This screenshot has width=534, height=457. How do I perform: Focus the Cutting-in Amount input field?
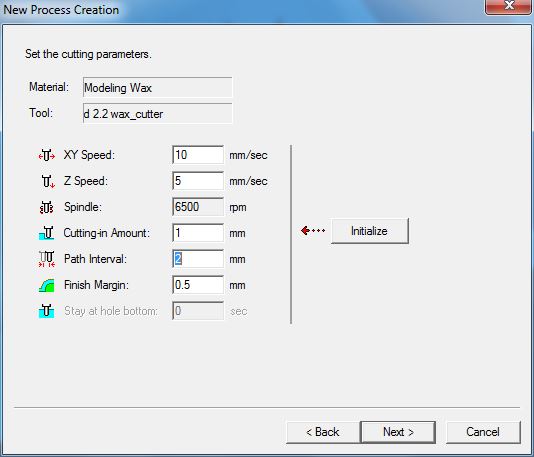[x=198, y=233]
